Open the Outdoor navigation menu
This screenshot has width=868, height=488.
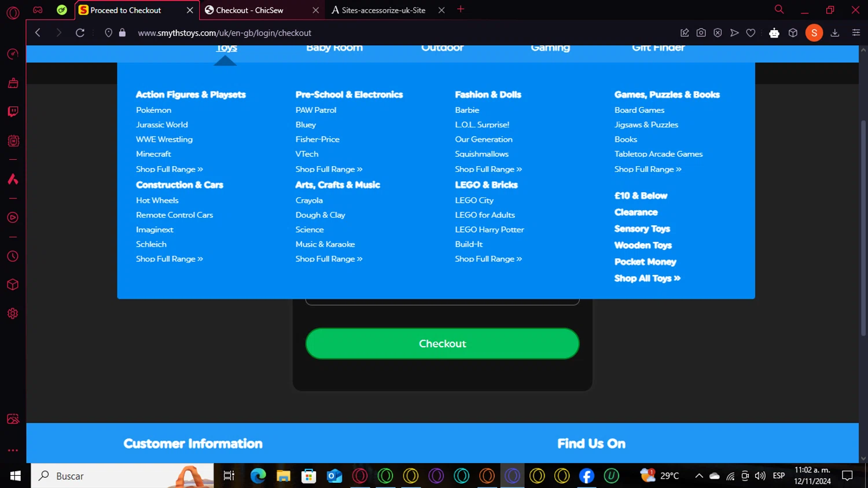click(442, 48)
